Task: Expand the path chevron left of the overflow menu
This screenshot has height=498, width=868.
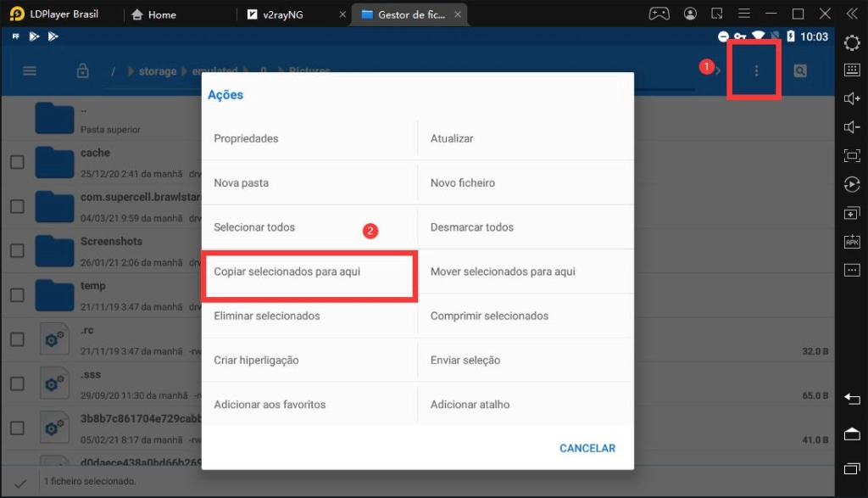Action: pos(718,71)
